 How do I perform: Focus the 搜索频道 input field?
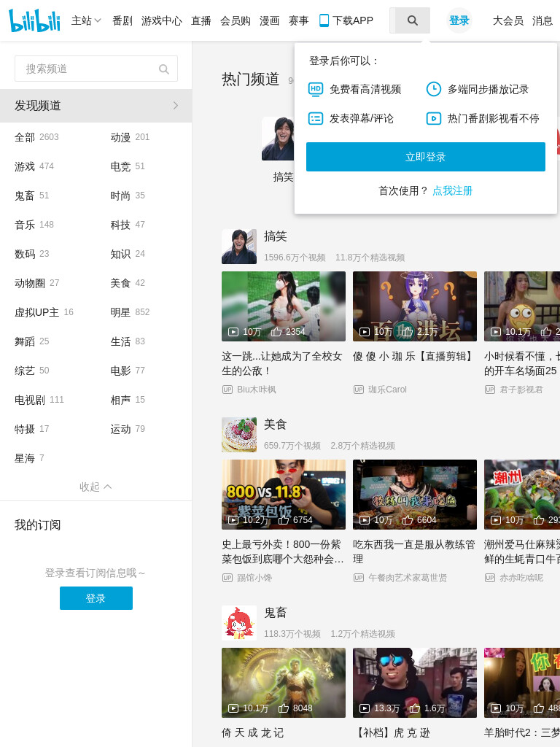[x=96, y=69]
